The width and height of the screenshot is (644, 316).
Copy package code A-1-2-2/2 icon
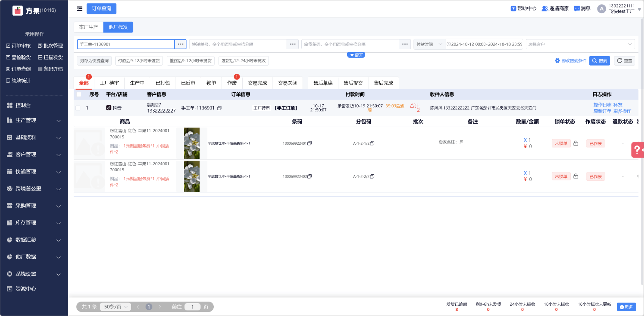[372, 176]
